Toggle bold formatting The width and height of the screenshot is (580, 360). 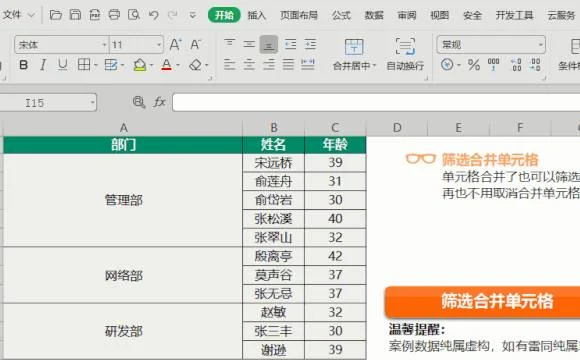tap(24, 65)
